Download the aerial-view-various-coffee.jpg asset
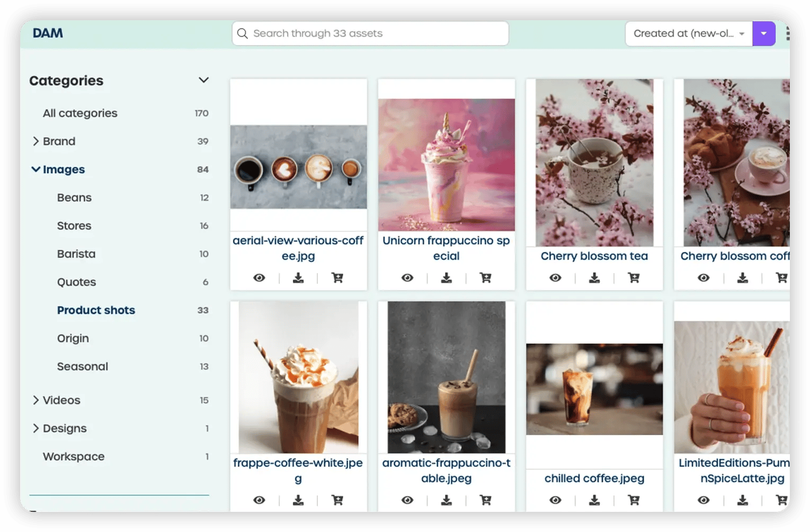The height and width of the screenshot is (532, 810). pos(298,278)
